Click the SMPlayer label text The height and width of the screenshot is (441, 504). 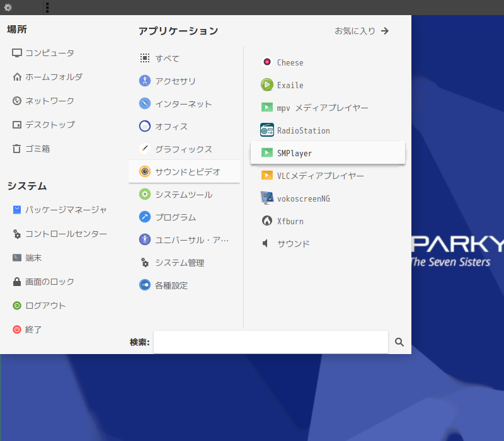(x=294, y=153)
